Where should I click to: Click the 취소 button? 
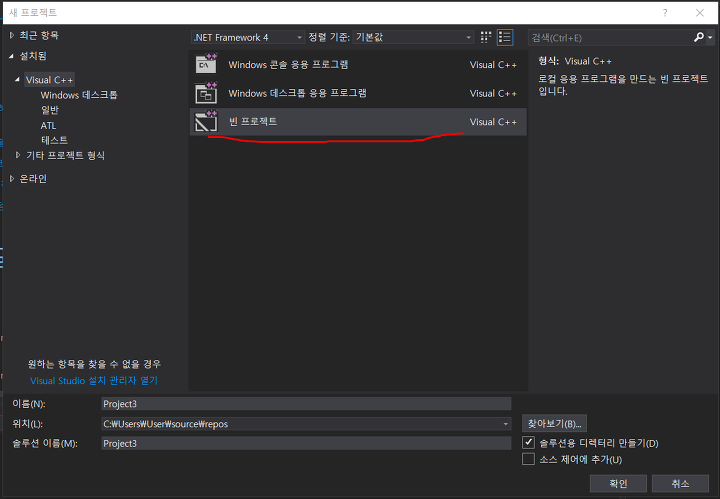tap(680, 483)
